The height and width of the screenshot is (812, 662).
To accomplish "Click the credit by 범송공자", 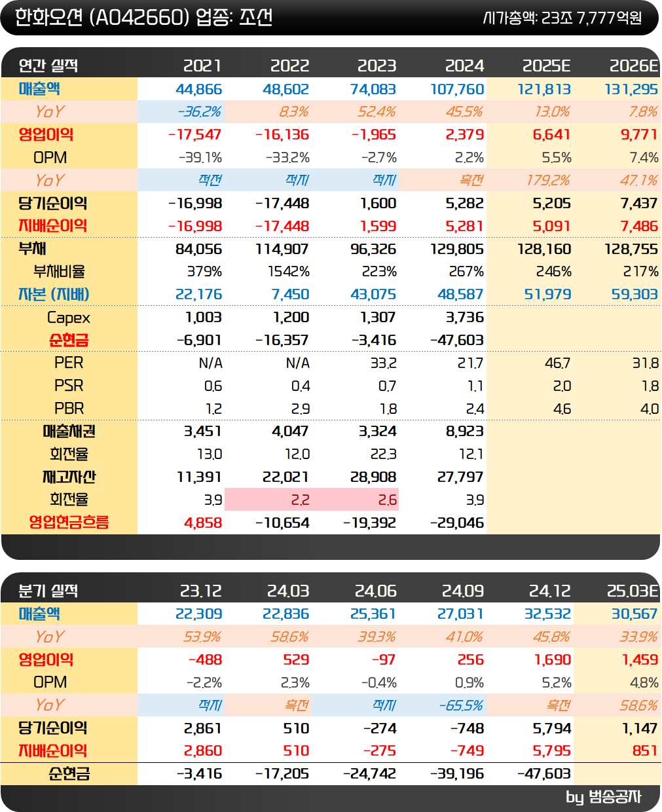I will pos(603,797).
